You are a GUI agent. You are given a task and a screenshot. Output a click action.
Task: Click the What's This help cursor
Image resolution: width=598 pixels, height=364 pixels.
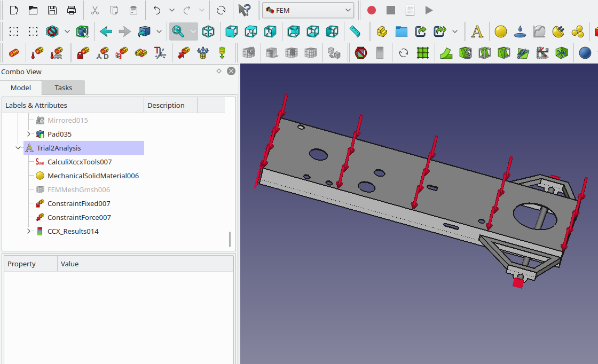[244, 10]
